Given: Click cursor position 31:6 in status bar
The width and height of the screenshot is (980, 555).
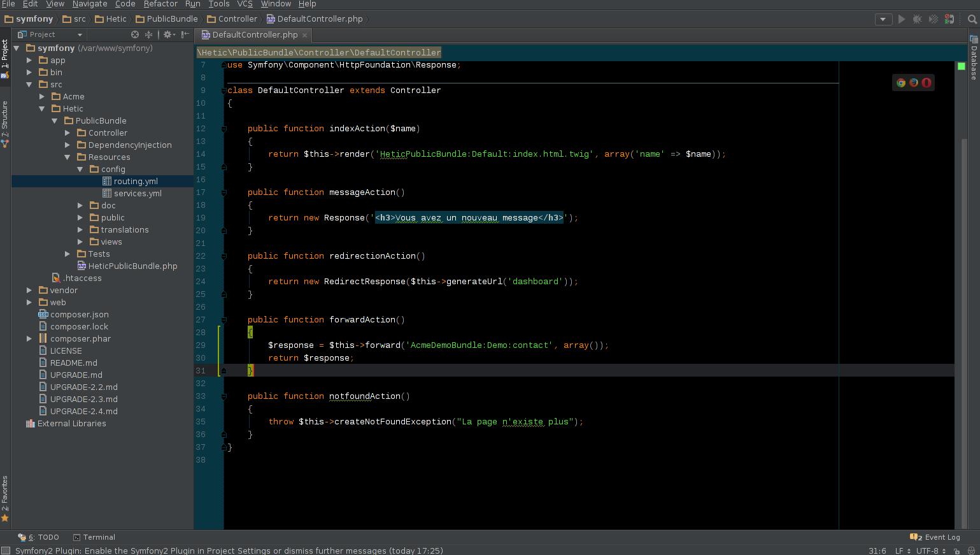Looking at the screenshot, I should pyautogui.click(x=877, y=551).
